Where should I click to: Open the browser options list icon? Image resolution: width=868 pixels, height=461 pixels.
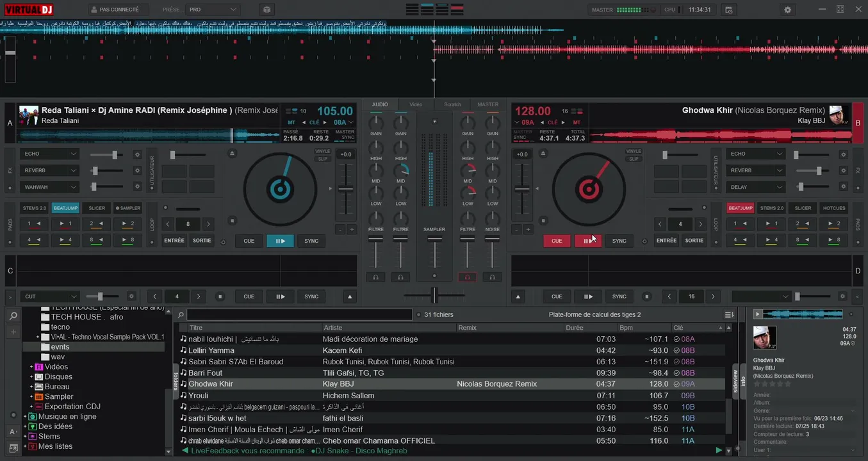pos(729,314)
